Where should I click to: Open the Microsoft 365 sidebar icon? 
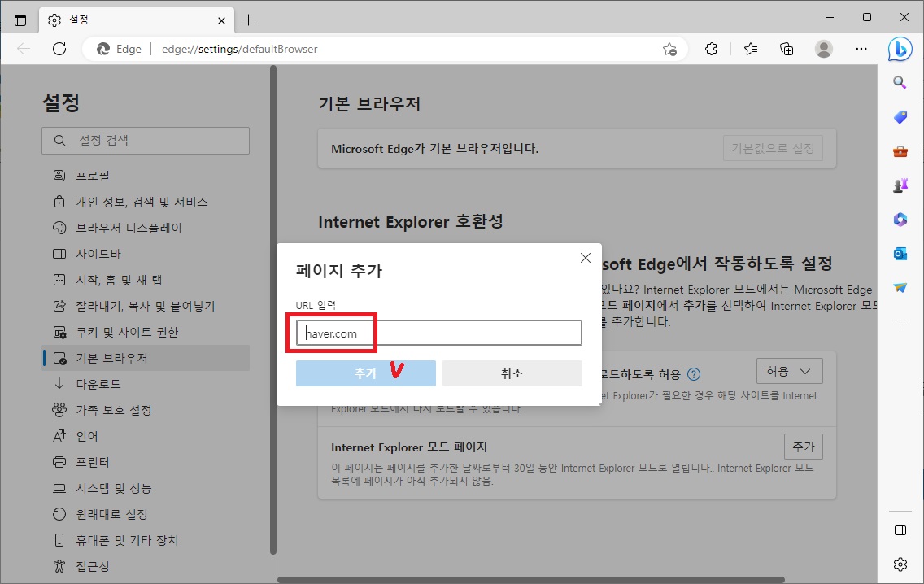pos(900,220)
